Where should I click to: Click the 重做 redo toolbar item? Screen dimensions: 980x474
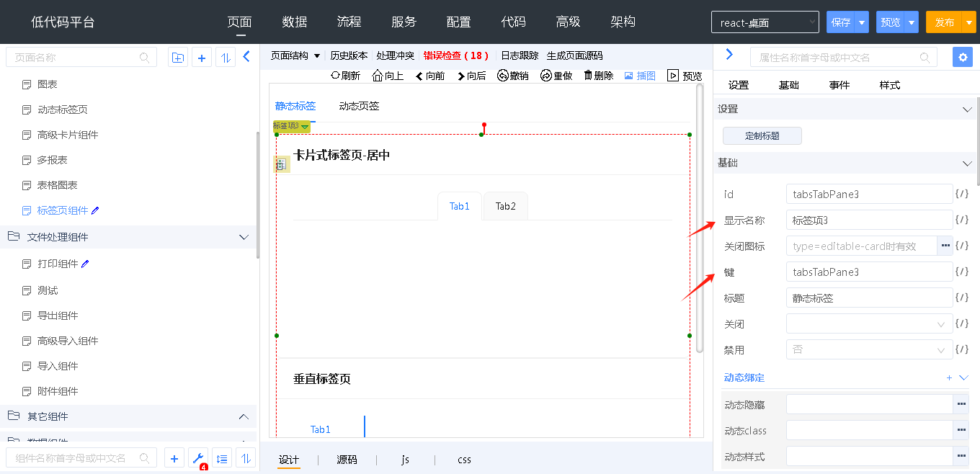pos(556,76)
